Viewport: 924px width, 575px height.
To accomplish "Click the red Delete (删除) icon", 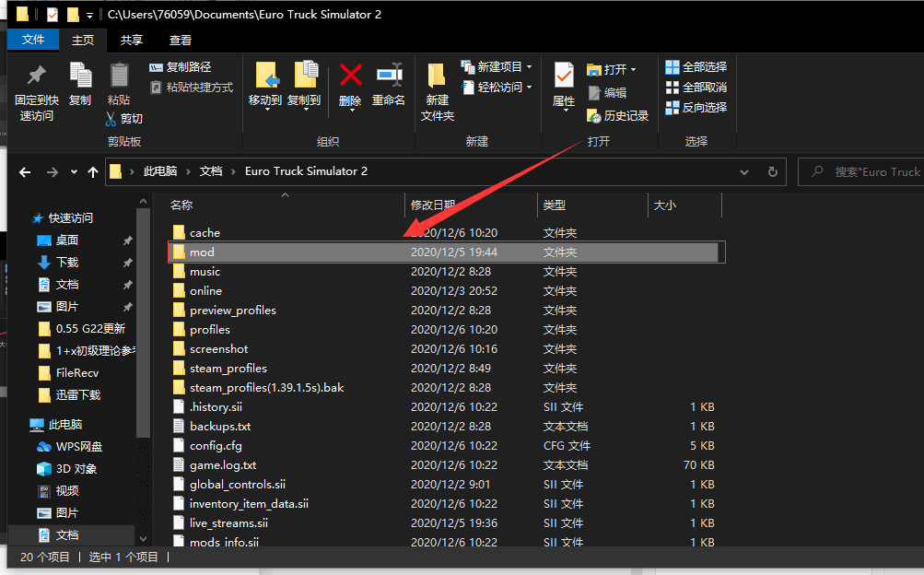I will tap(351, 76).
